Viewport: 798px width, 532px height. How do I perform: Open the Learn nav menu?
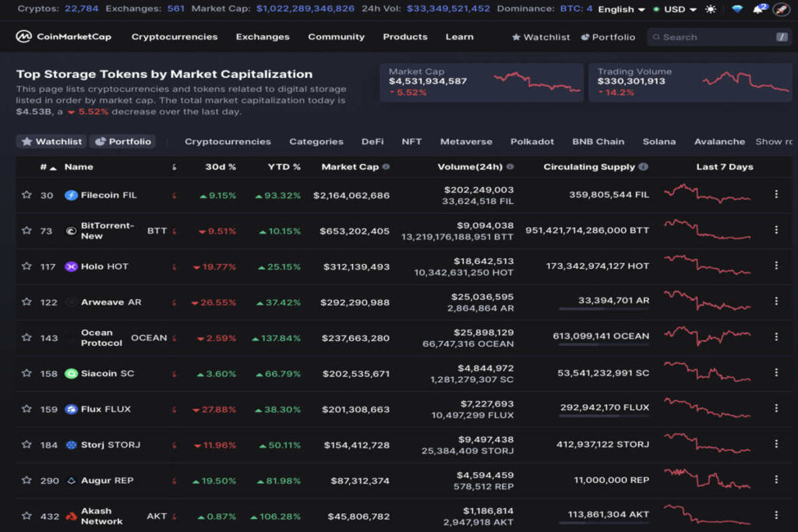[x=460, y=37]
